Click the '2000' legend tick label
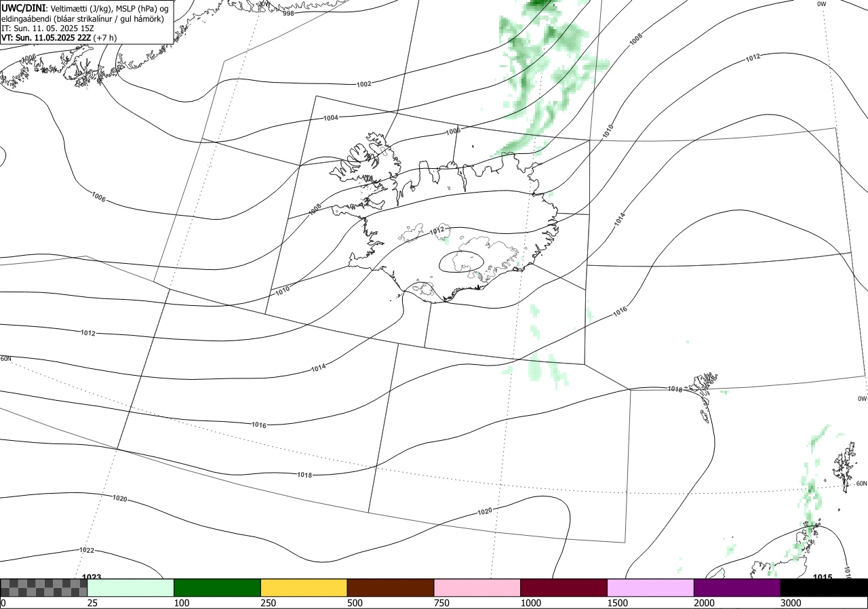This screenshot has width=868, height=609. point(705,603)
